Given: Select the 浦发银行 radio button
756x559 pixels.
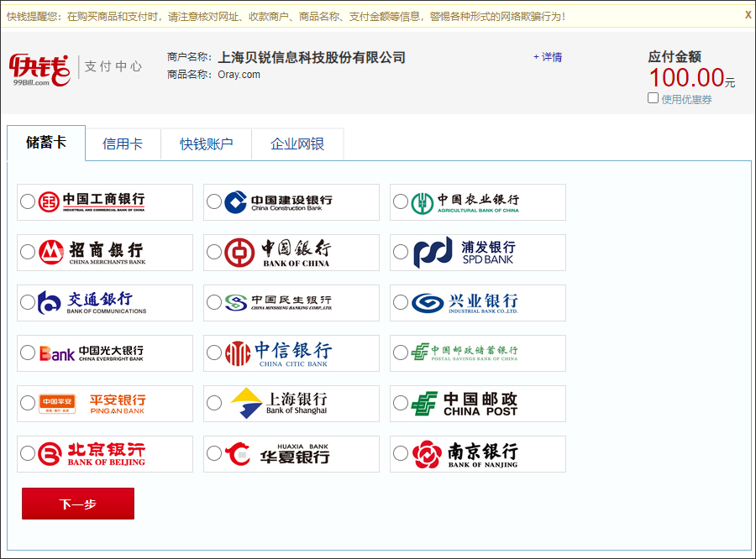Looking at the screenshot, I should (x=401, y=252).
